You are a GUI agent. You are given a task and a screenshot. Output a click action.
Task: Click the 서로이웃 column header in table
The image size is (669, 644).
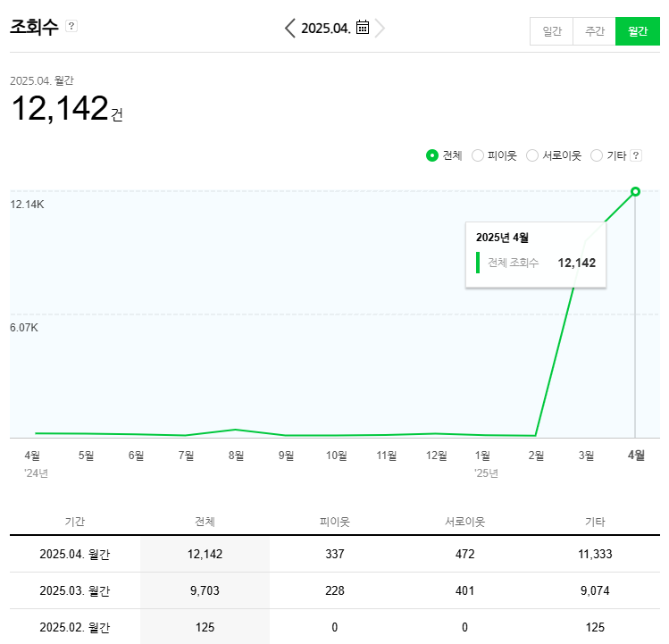coord(465,522)
